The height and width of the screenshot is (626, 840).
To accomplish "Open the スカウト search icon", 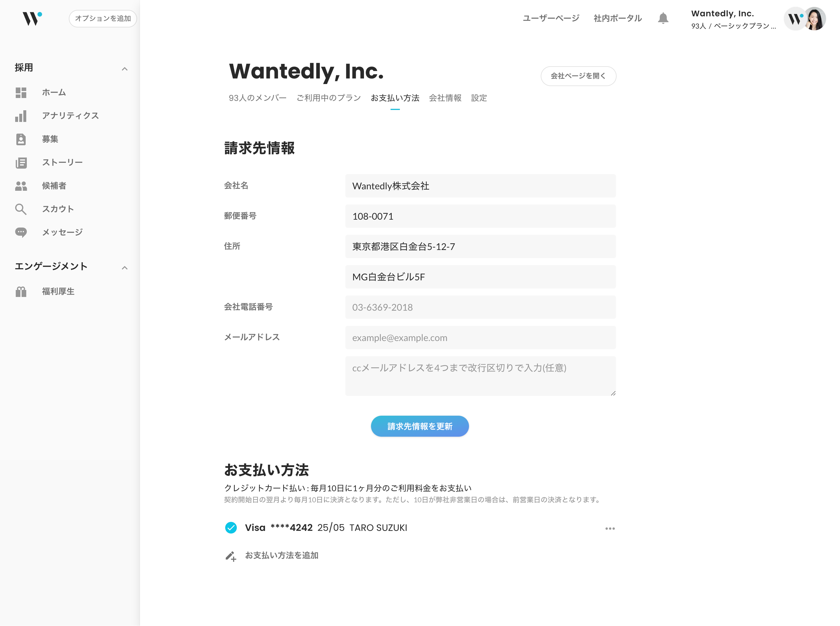I will (x=21, y=209).
